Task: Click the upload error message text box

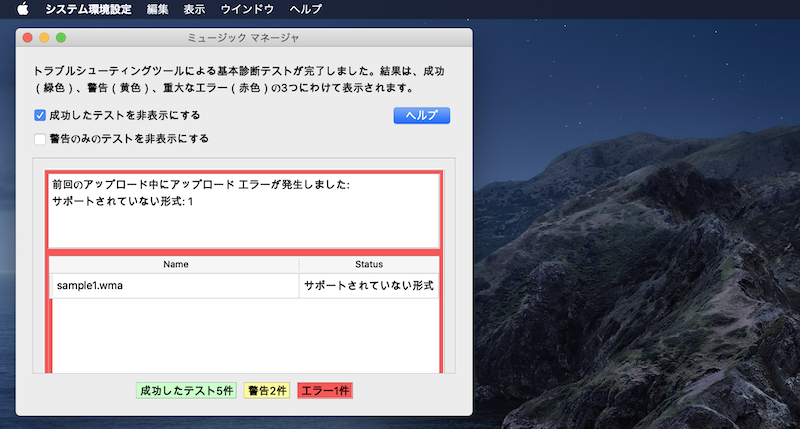Action: point(244,210)
